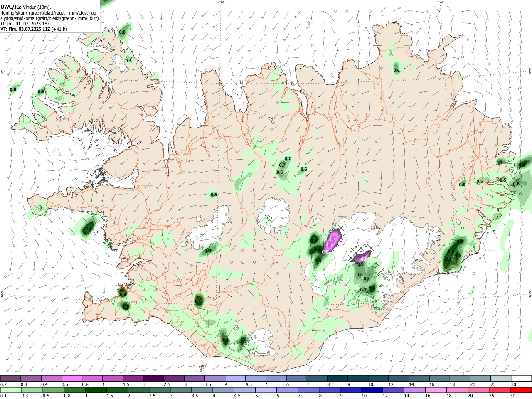Click the 1.9 value beside the pink snow area
Image resolution: width=532 pixels, height=399 pixels.
point(314,240)
